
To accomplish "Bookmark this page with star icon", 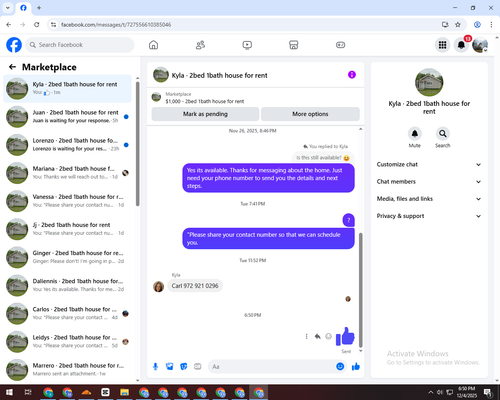I will coord(458,25).
